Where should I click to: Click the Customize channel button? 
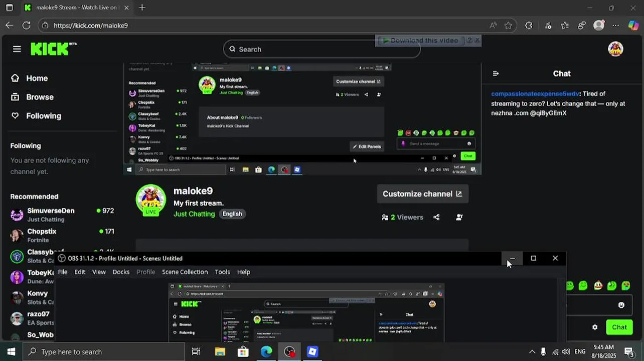point(422,194)
